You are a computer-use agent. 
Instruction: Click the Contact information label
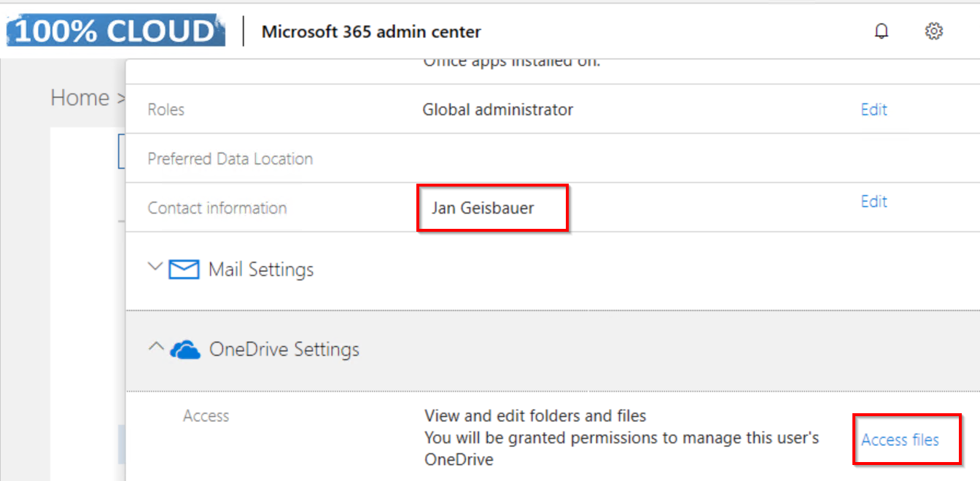(x=217, y=208)
